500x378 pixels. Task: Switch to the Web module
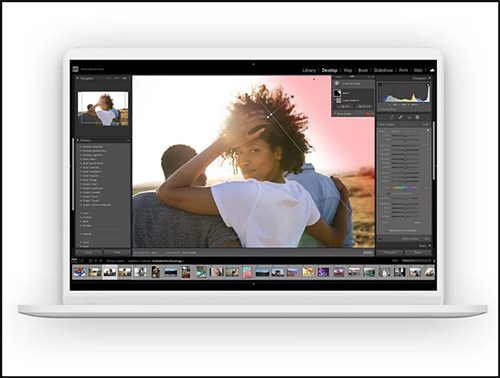[x=418, y=70]
